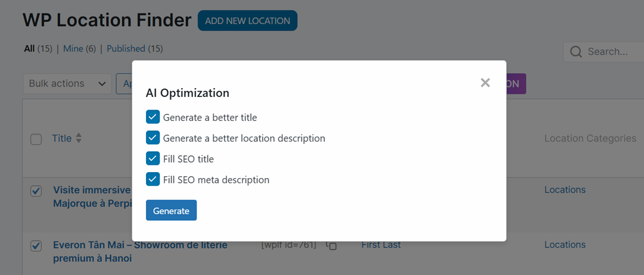Filter locations by Published

pyautogui.click(x=126, y=49)
